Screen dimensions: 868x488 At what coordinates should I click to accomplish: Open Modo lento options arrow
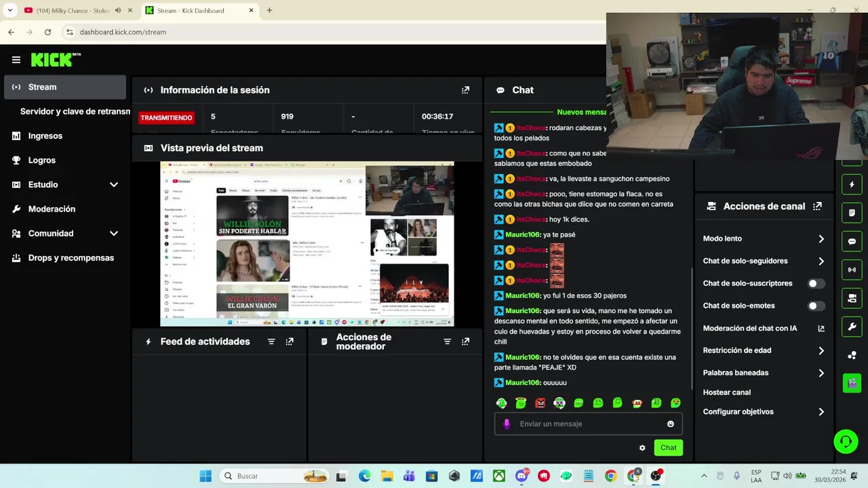[821, 239]
